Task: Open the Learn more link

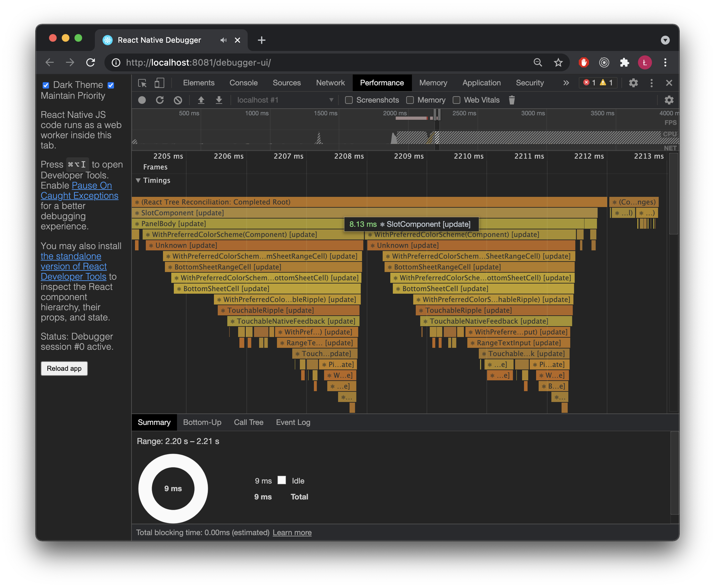Action: pyautogui.click(x=292, y=533)
